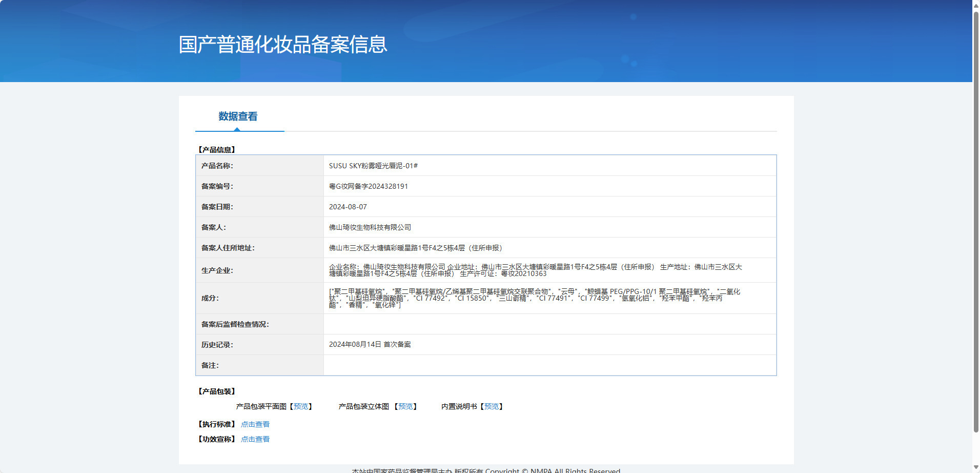Click the 生产企业 row label
Image resolution: width=980 pixels, height=473 pixels.
click(x=217, y=270)
